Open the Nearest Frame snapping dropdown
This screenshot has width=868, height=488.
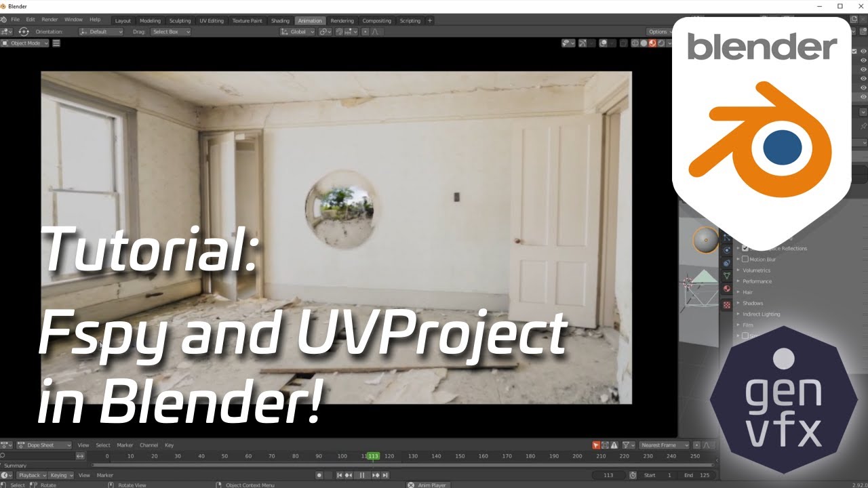tap(664, 445)
